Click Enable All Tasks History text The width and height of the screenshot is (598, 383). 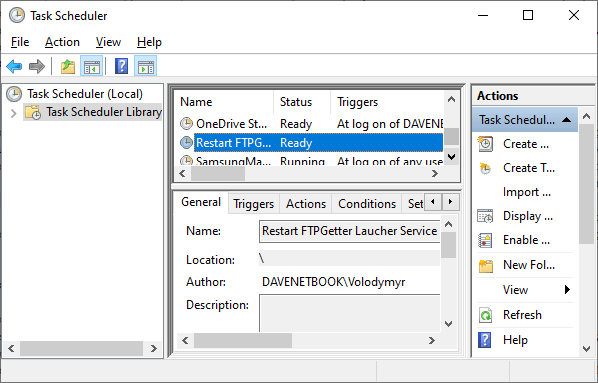(x=526, y=240)
